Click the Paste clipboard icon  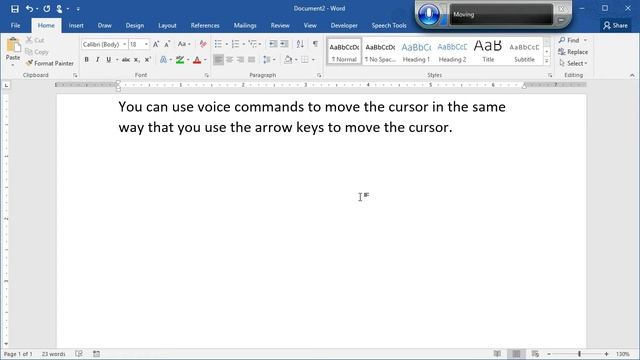[x=13, y=45]
